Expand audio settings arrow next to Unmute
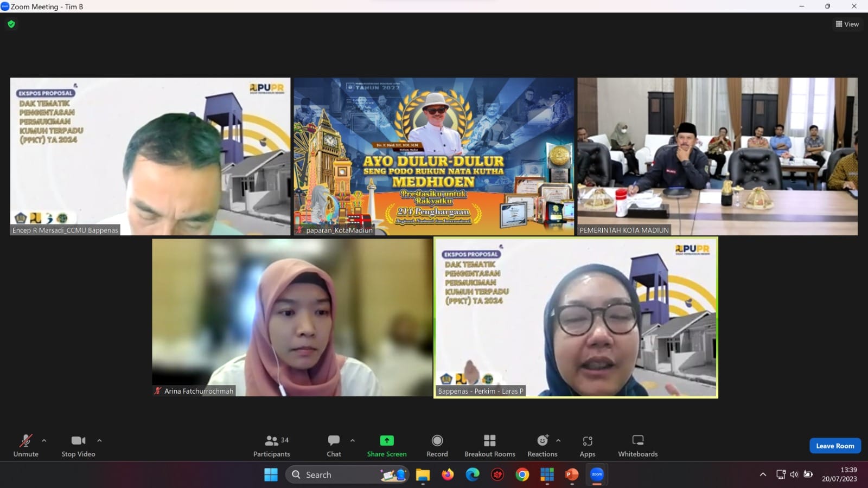The height and width of the screenshot is (488, 868). click(44, 440)
